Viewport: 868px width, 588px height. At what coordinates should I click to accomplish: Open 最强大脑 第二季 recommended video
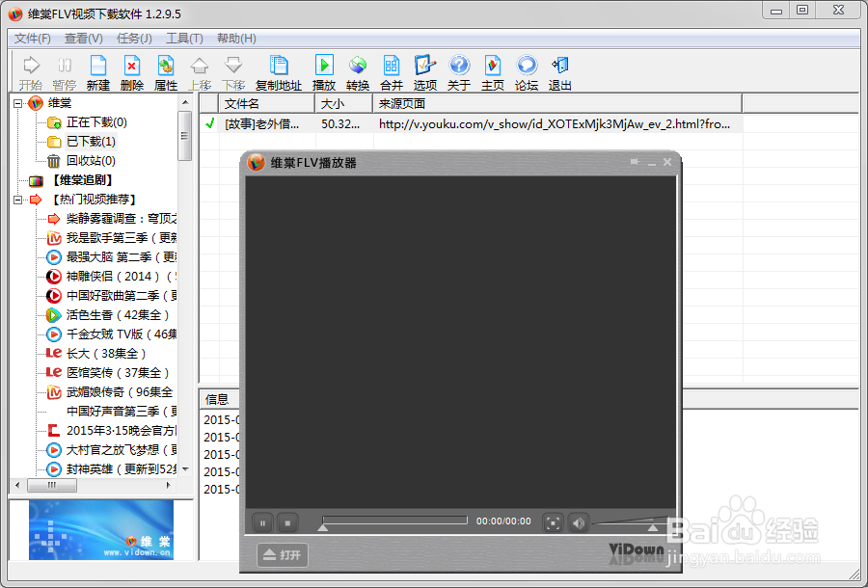click(112, 257)
